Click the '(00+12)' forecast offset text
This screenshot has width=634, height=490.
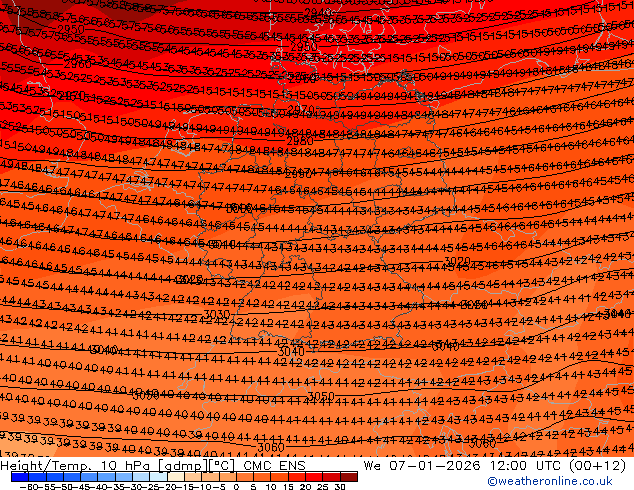(x=598, y=466)
